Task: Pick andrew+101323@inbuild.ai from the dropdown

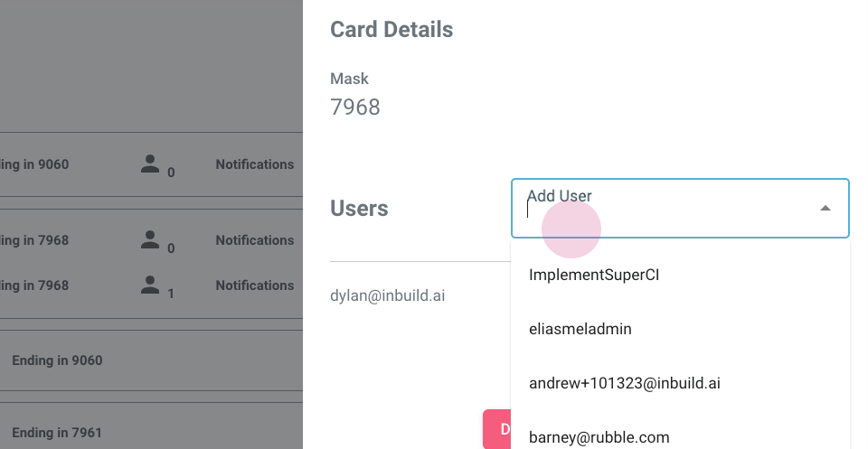Action: (x=624, y=383)
